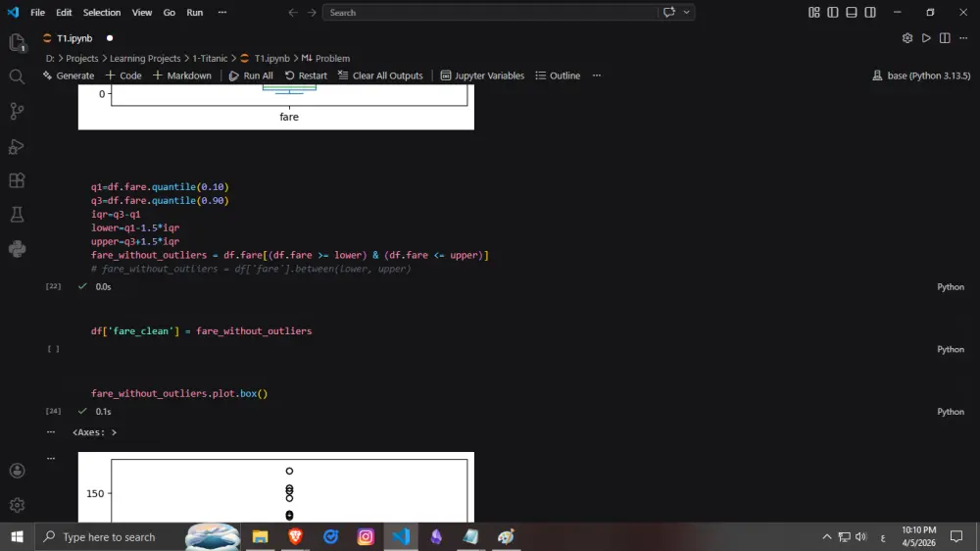Screen dimensions: 980x551
Task: Click language label of quantile cell
Action: tap(951, 287)
